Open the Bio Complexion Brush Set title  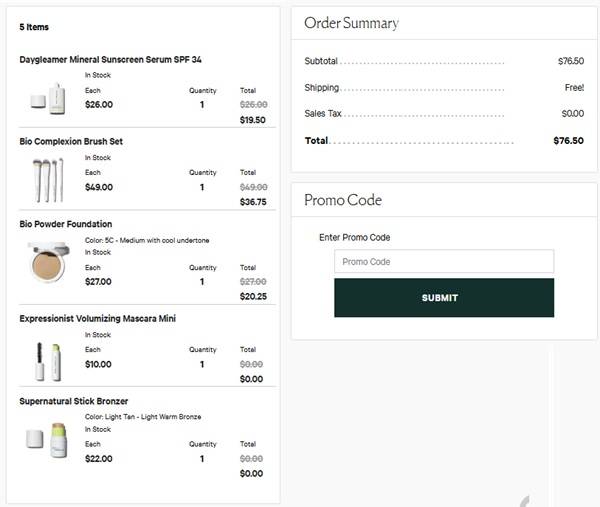coord(71,142)
